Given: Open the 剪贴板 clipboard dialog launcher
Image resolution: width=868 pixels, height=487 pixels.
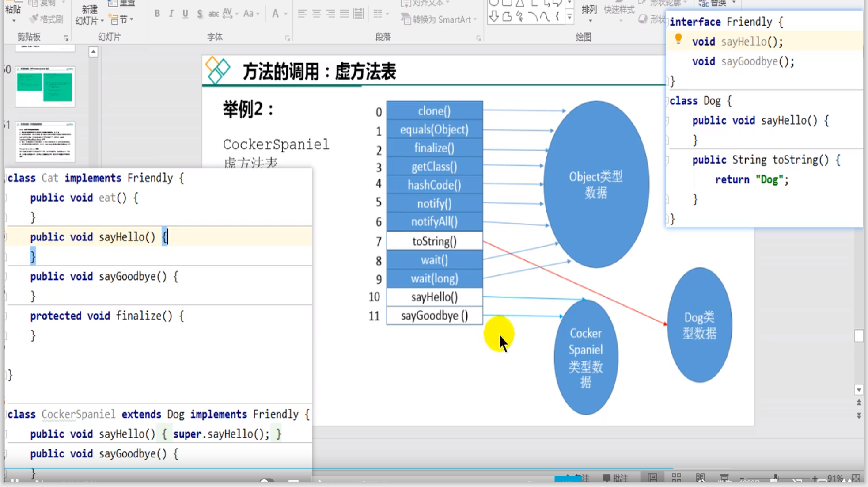Looking at the screenshot, I should tap(66, 38).
